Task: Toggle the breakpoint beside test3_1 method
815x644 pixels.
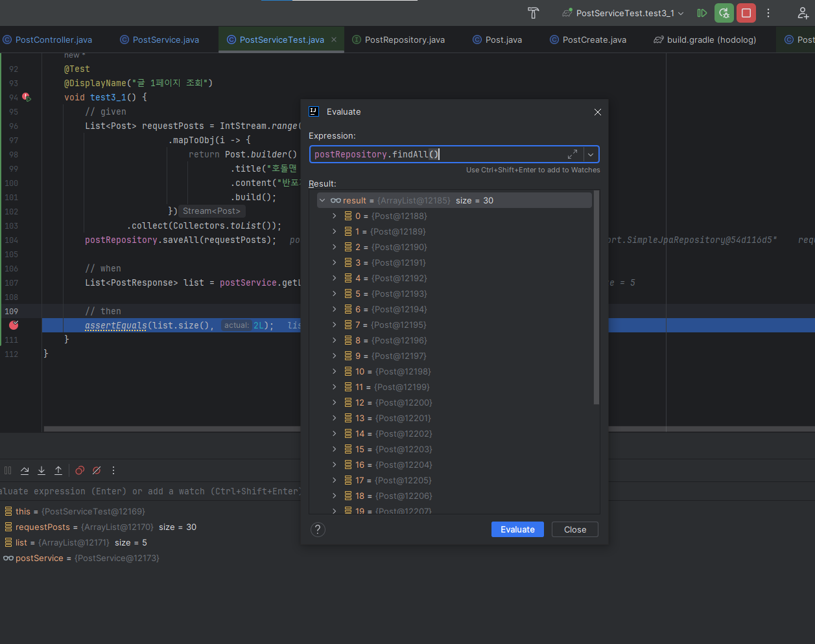Action: click(x=26, y=97)
